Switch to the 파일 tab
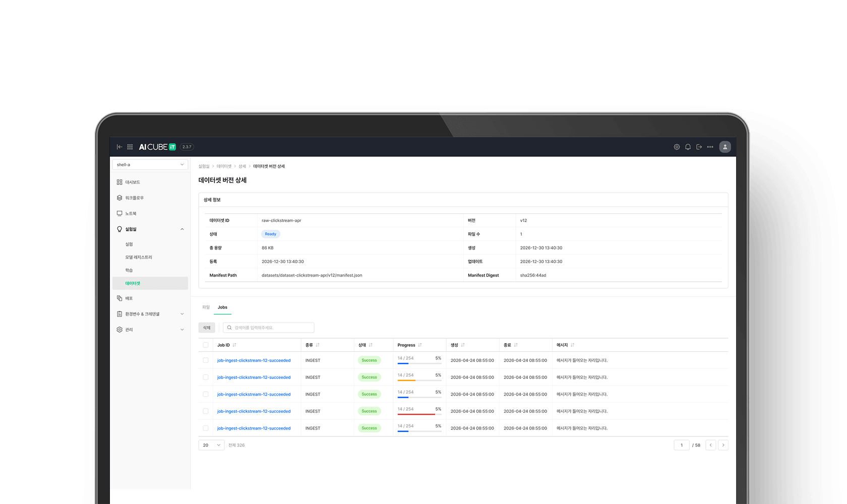The image size is (847, 504). click(206, 307)
